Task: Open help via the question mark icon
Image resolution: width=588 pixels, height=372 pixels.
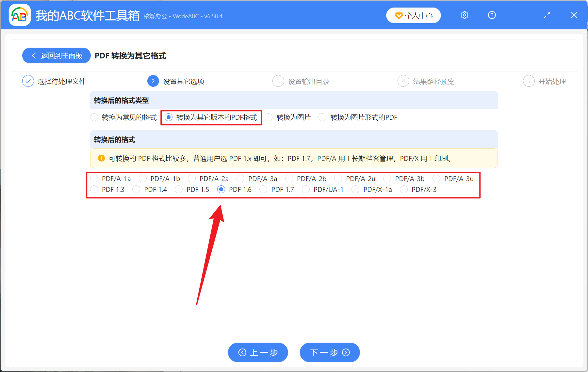Action: [492, 15]
